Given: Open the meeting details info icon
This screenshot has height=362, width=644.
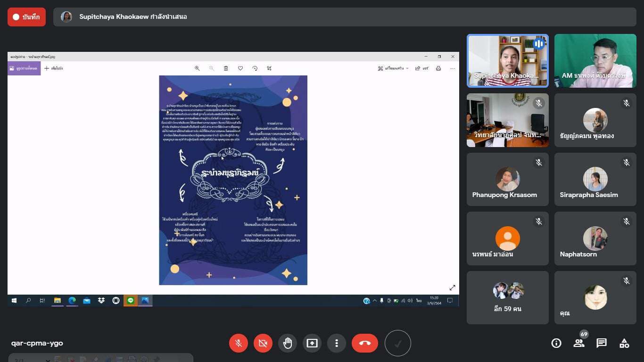Looking at the screenshot, I should (556, 343).
